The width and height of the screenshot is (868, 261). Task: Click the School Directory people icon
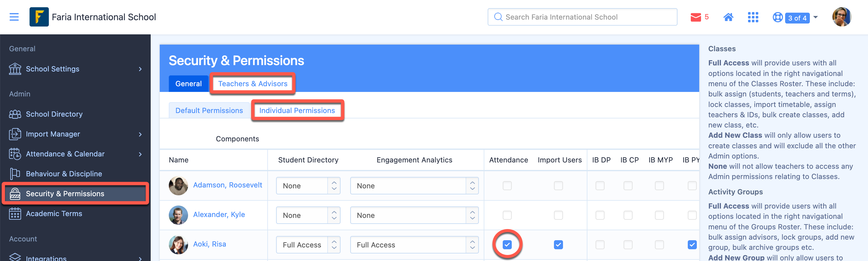[15, 114]
